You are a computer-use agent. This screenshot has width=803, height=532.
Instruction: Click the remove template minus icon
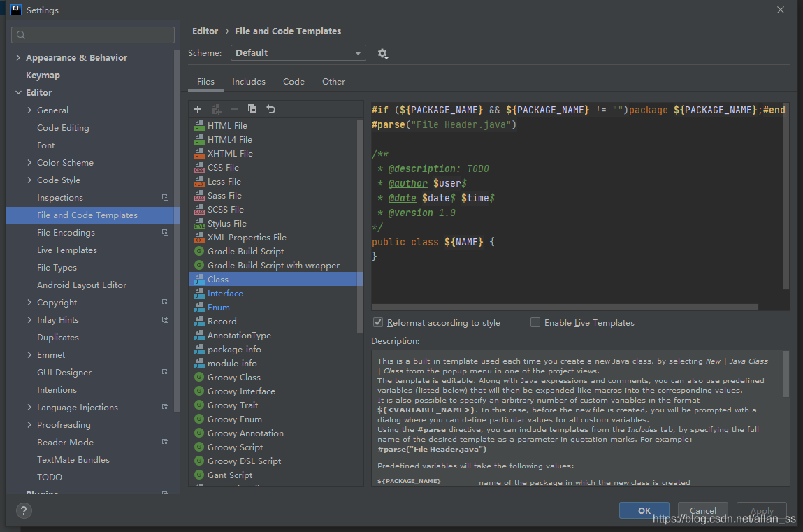coord(234,109)
